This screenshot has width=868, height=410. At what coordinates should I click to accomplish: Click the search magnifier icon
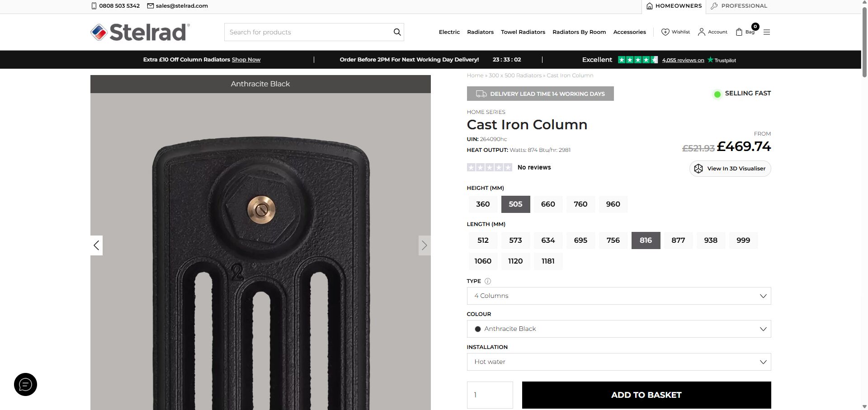pyautogui.click(x=397, y=32)
